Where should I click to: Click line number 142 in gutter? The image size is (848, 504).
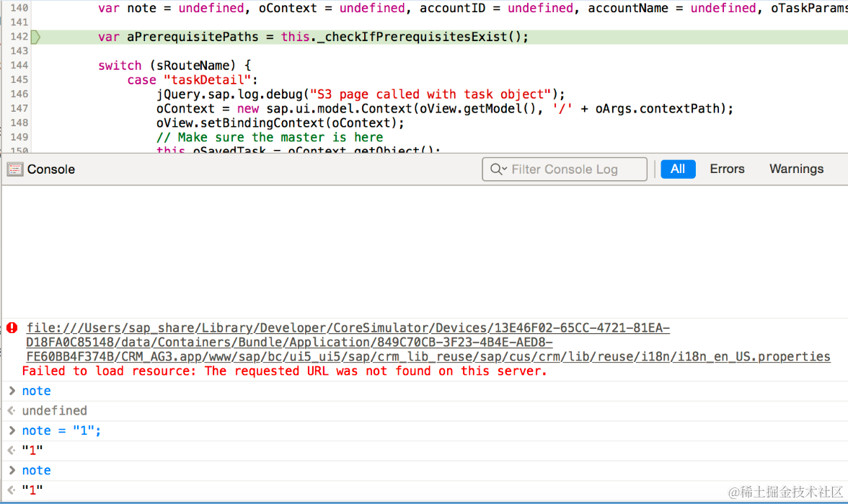click(19, 37)
